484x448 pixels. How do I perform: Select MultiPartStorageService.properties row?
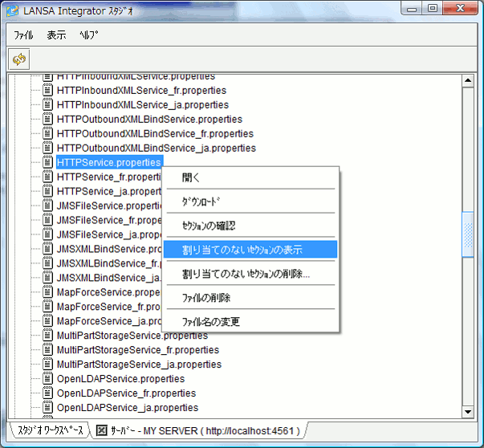click(x=132, y=336)
